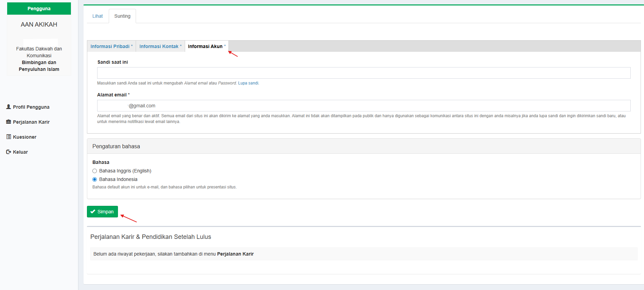
Task: Select Bahasa Inggris (English) radio button
Action: pos(95,171)
